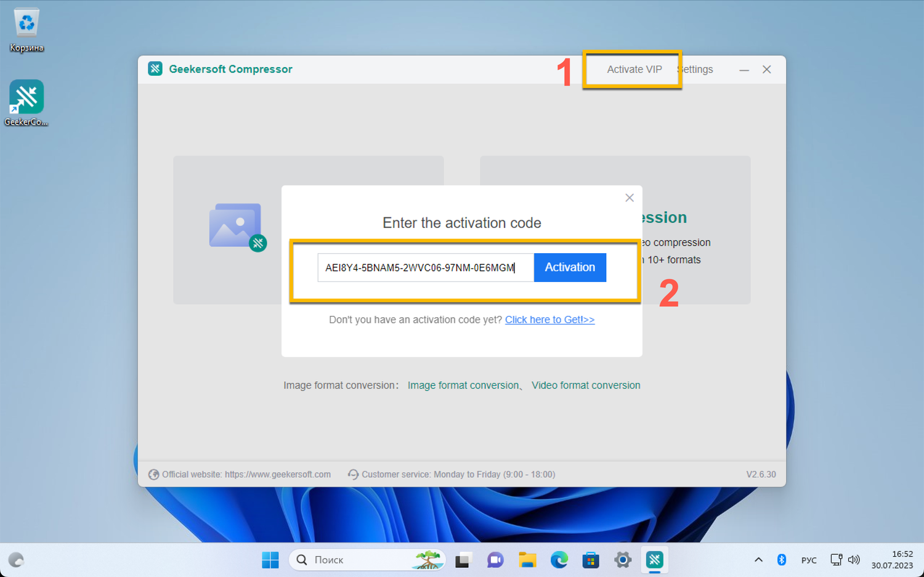Open the Image format conversion link
The width and height of the screenshot is (924, 577).
(463, 385)
